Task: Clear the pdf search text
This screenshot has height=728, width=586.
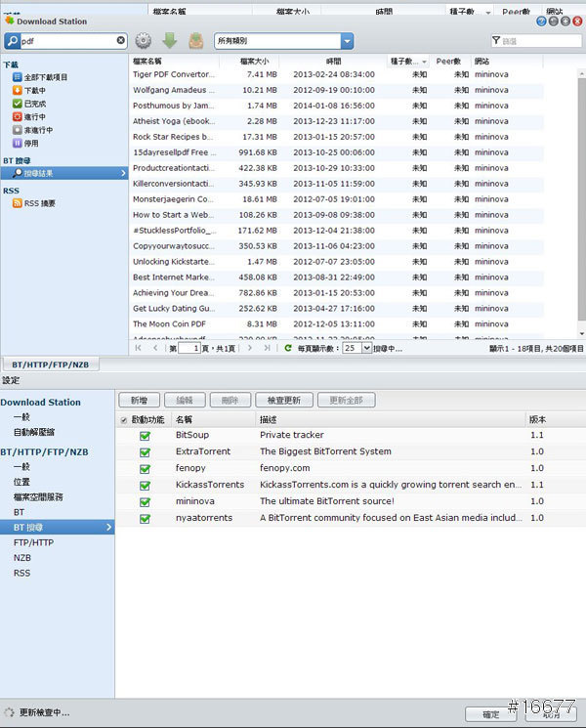Action: pos(121,41)
